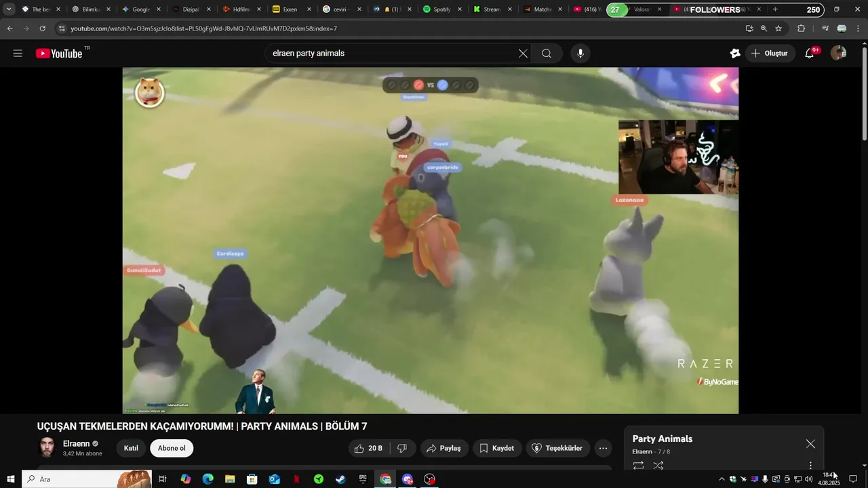
Task: Open Windows Start menu
Action: (10, 479)
